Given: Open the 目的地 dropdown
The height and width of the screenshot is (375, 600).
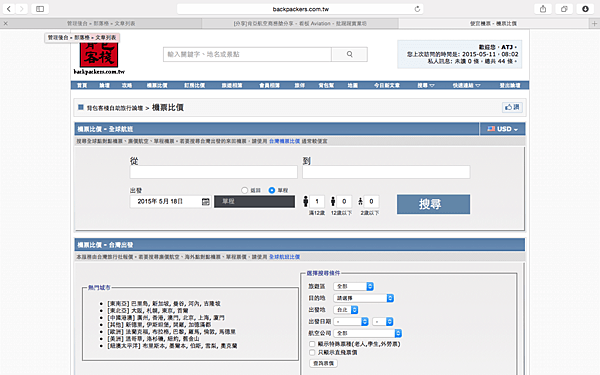Looking at the screenshot, I should [x=363, y=298].
